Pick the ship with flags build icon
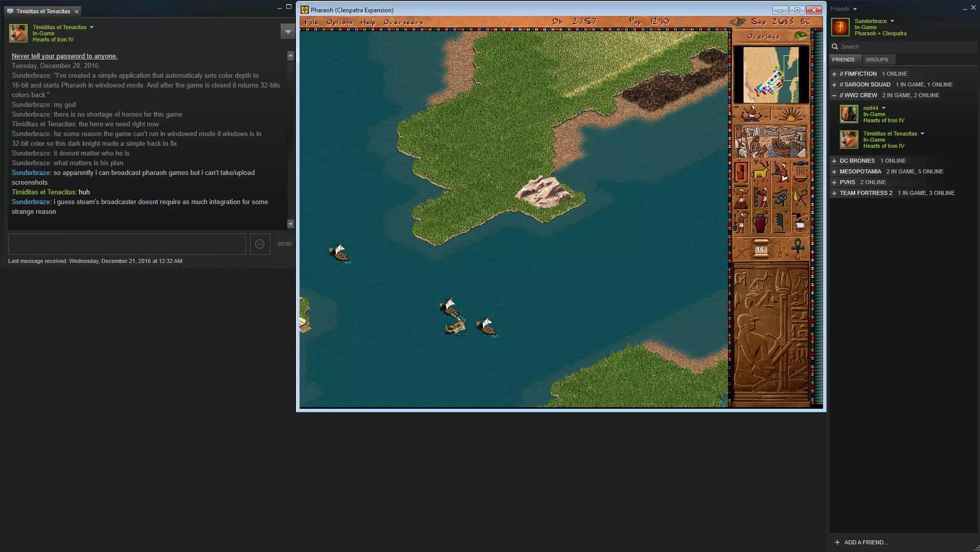980x552 pixels. 800,223
